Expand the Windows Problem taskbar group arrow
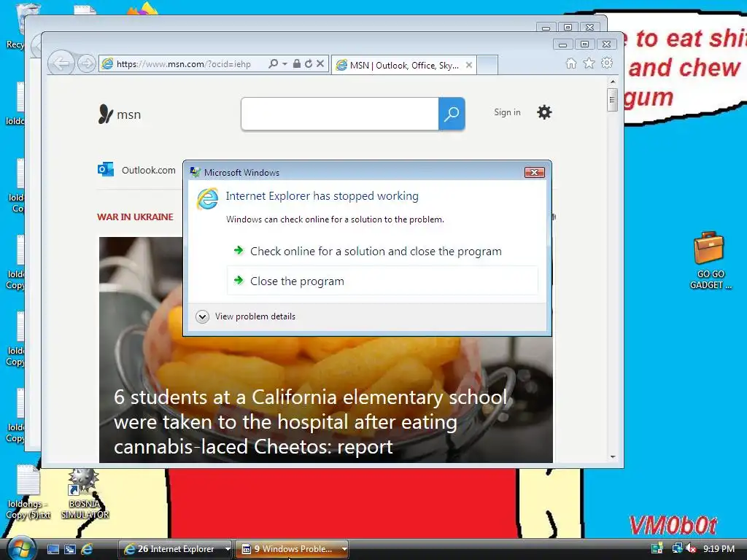 344,549
